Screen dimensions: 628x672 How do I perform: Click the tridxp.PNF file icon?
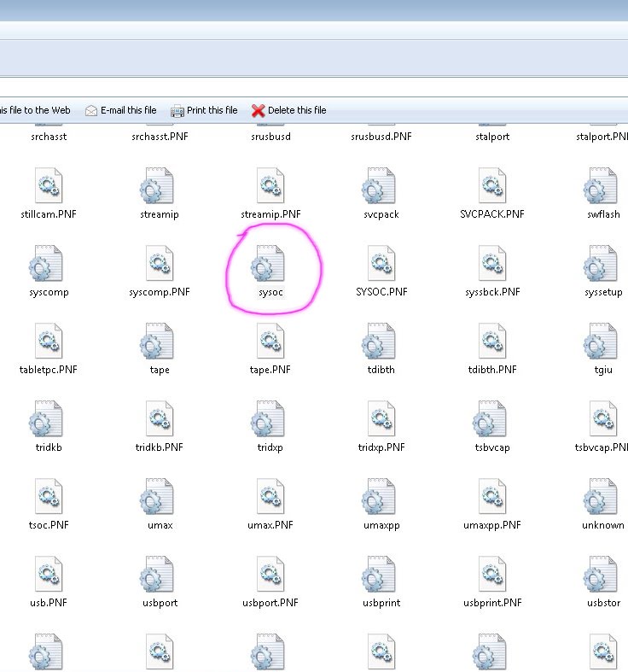click(381, 418)
